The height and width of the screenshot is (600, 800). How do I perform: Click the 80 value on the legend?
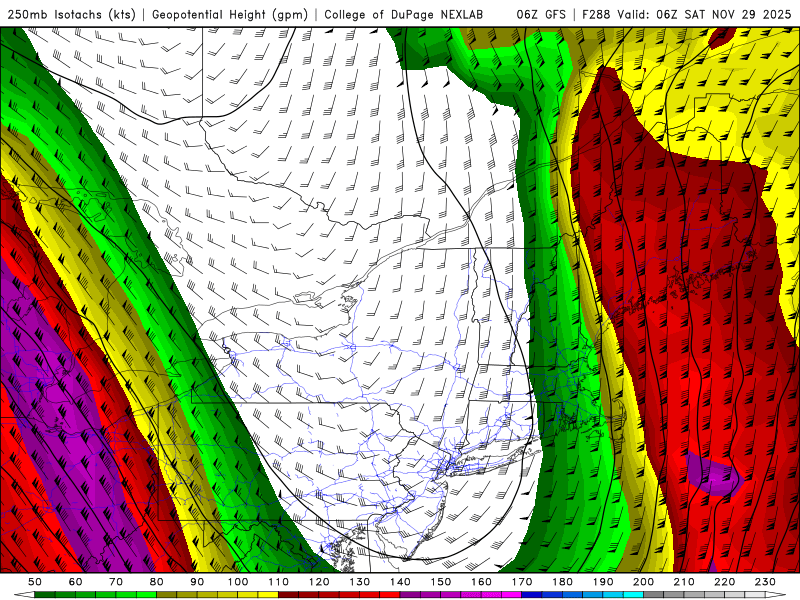(x=157, y=582)
